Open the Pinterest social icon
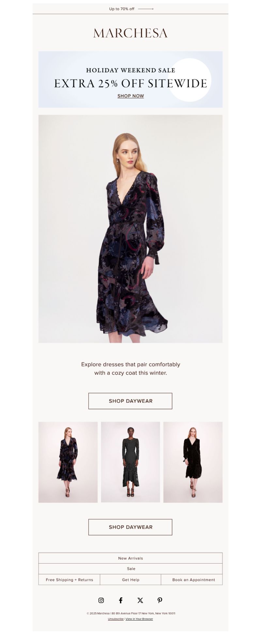The image size is (261, 644). coord(160,600)
